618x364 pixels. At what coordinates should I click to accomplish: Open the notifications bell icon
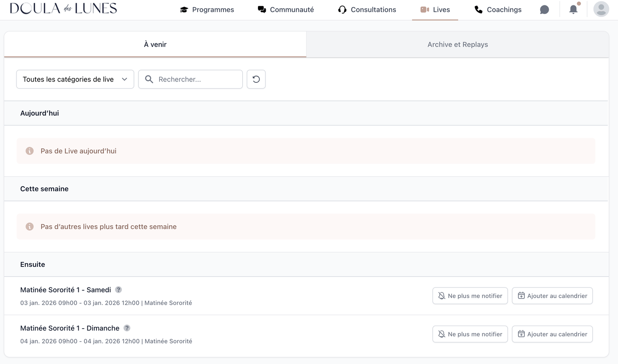[x=573, y=9]
